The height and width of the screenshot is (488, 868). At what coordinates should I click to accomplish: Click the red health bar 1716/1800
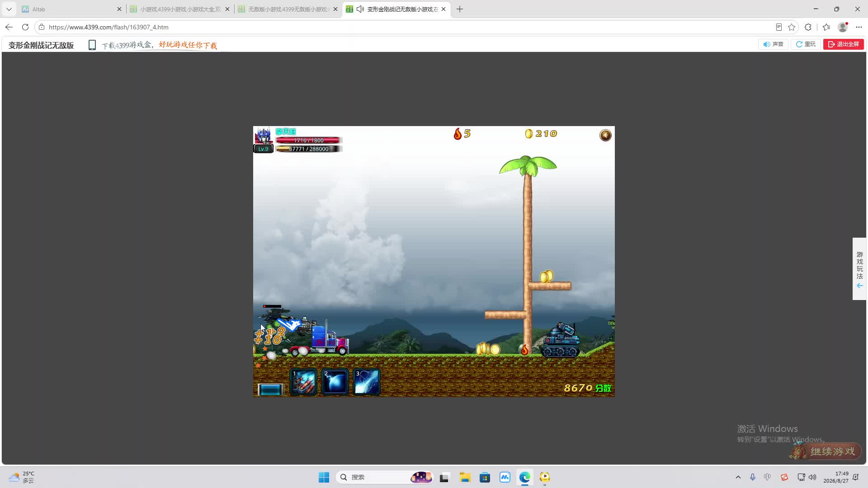pos(309,141)
